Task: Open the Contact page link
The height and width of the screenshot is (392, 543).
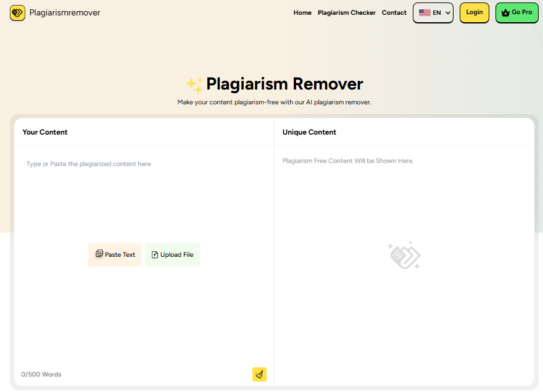Action: (394, 12)
